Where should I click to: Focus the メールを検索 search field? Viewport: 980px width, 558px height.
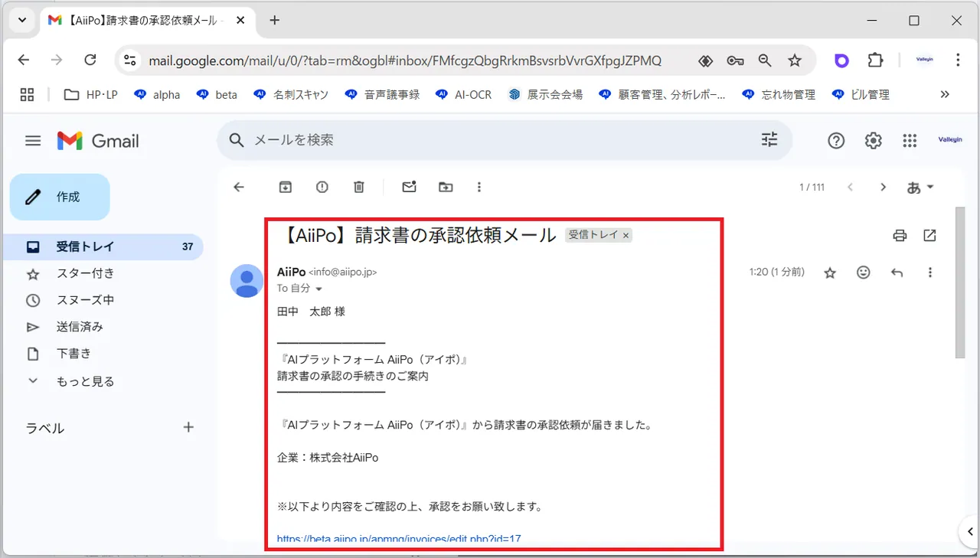point(504,140)
